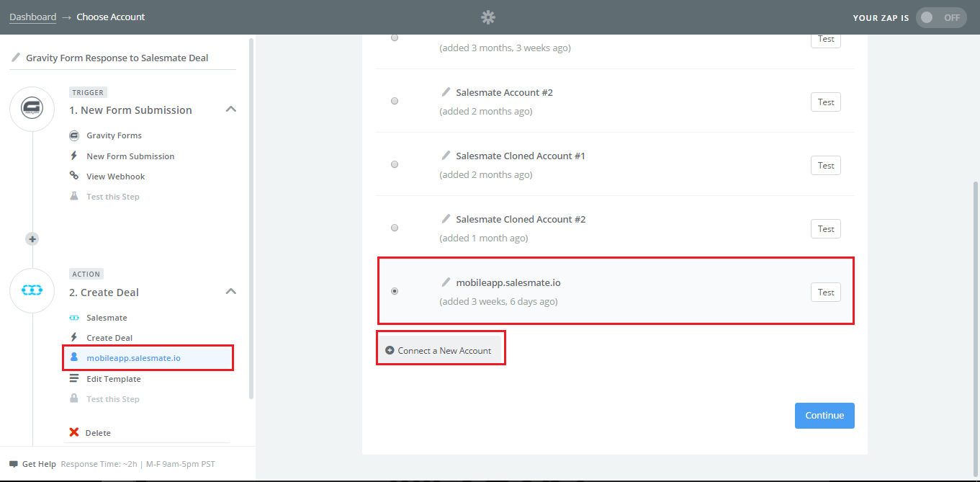Select radio for mobileapp.salesmate.io account

click(x=395, y=291)
